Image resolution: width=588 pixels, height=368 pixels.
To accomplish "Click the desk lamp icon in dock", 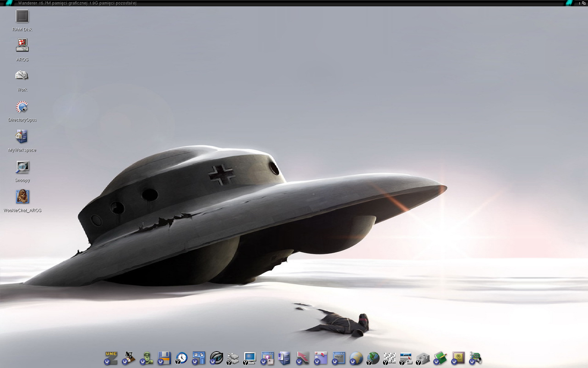I will [x=128, y=358].
